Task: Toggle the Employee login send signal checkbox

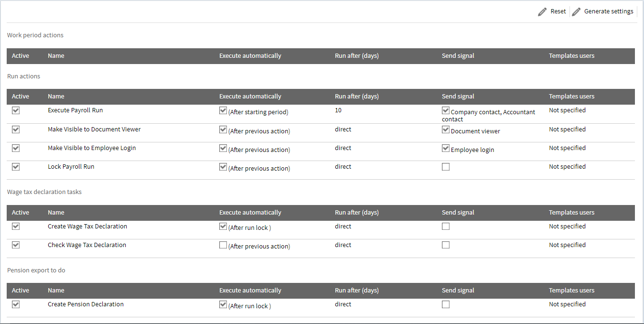Action: pos(446,148)
